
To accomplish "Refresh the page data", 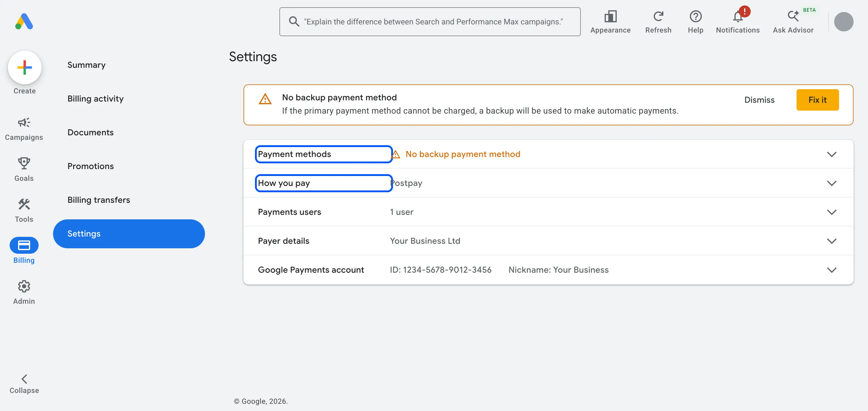I will 658,22.
